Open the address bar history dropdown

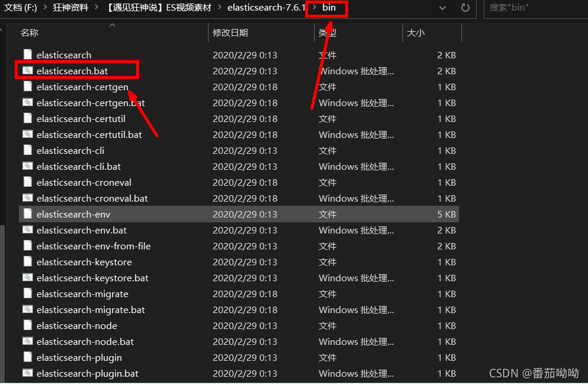point(442,8)
